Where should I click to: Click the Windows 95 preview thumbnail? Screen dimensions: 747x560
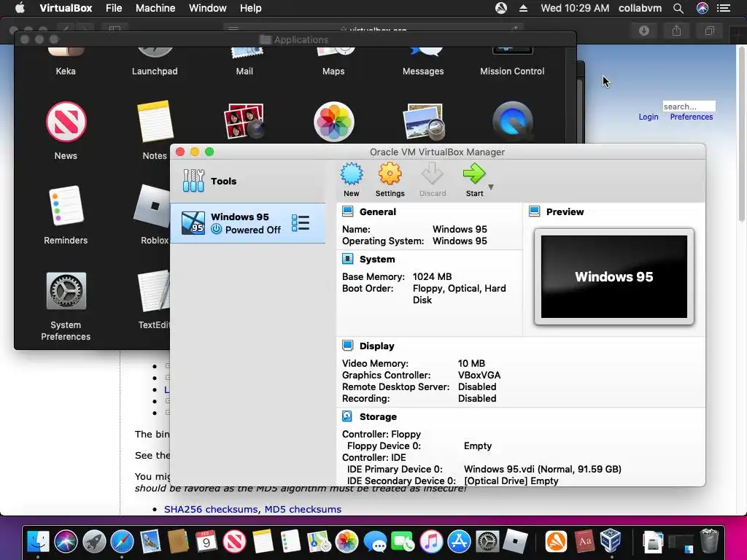pyautogui.click(x=614, y=276)
